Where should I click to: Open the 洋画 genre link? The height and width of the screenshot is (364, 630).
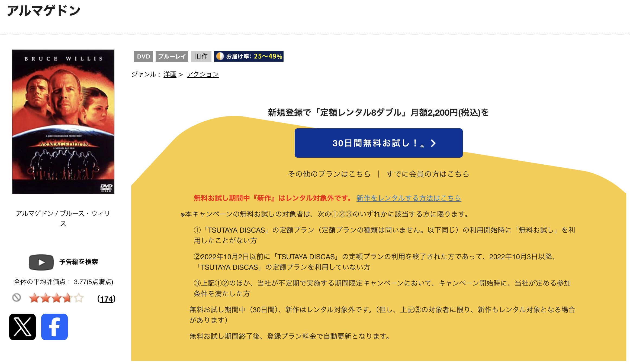point(170,74)
